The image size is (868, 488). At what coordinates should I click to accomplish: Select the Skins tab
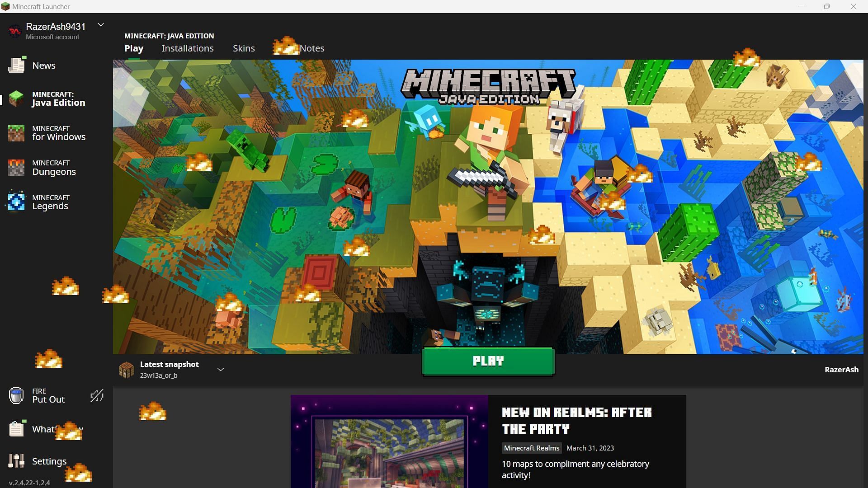tap(243, 47)
